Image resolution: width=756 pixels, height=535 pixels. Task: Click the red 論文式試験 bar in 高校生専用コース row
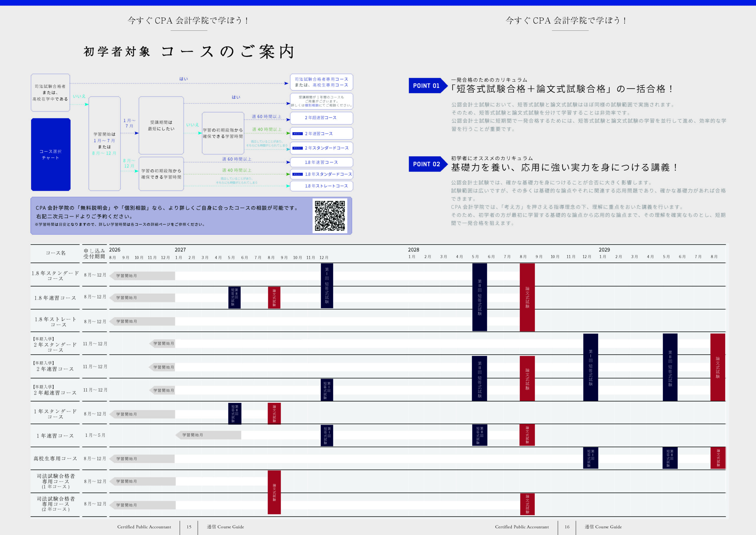tap(718, 458)
